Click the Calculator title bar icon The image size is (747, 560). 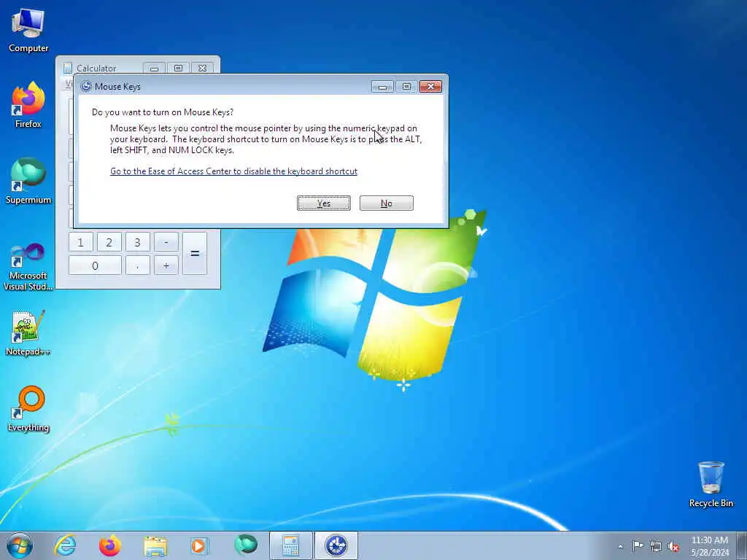[x=68, y=68]
